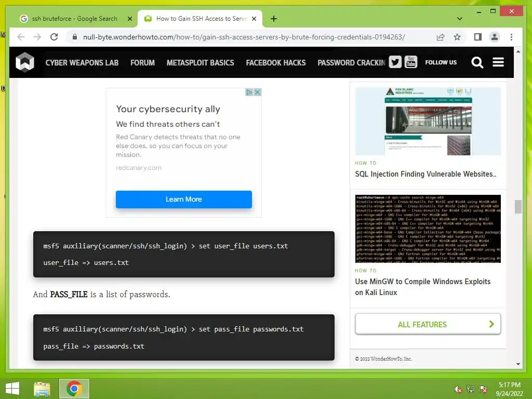
Task: Open the YouTube icon link
Action: click(x=410, y=62)
